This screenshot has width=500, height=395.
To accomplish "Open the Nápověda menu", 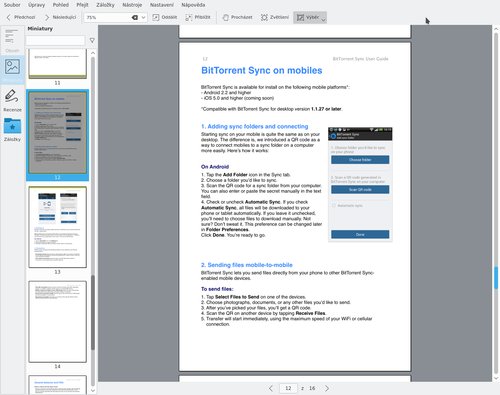I will [x=193, y=5].
